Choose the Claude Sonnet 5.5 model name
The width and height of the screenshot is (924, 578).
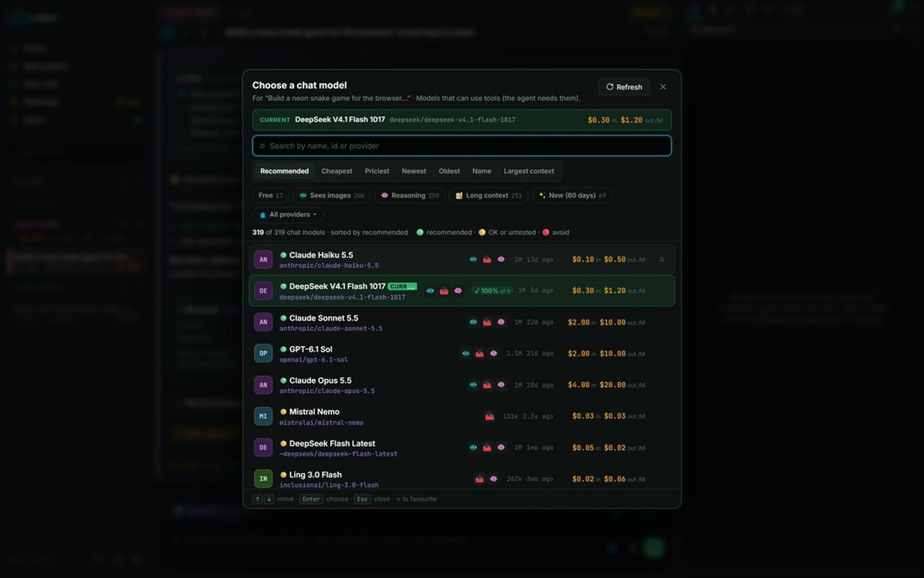[324, 318]
